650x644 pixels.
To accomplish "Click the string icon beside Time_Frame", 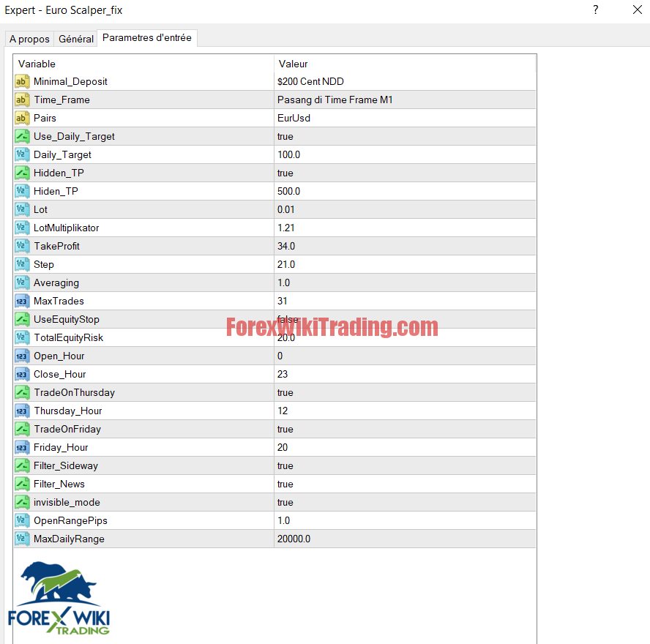I will pyautogui.click(x=22, y=100).
